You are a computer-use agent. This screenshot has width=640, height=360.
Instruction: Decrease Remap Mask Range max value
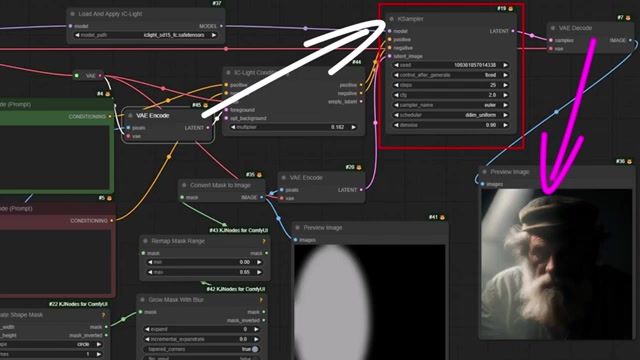pos(150,272)
